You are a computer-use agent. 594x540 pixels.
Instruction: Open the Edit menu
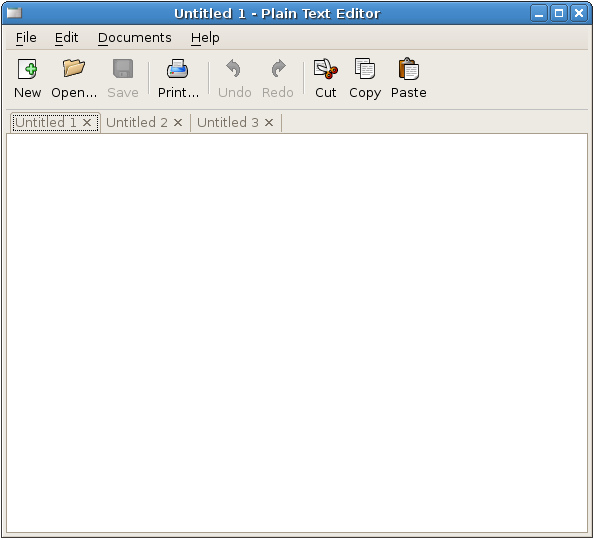point(66,38)
